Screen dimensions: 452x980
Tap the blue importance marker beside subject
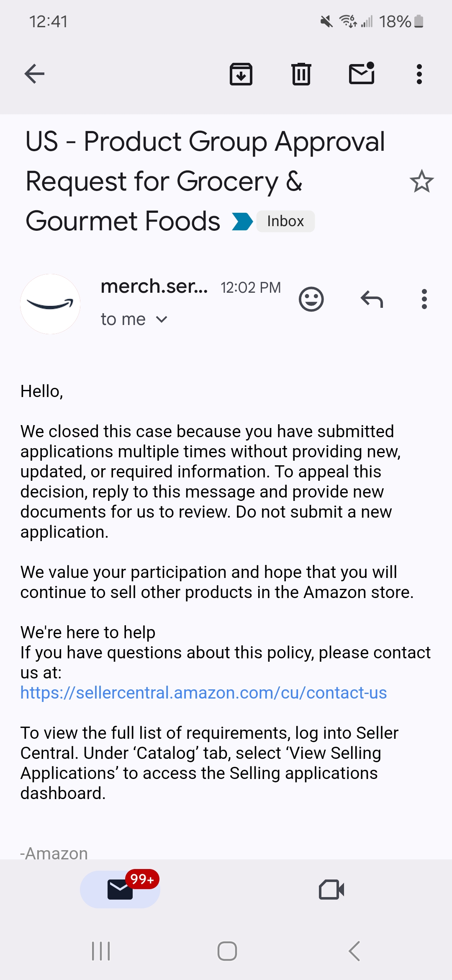point(242,222)
